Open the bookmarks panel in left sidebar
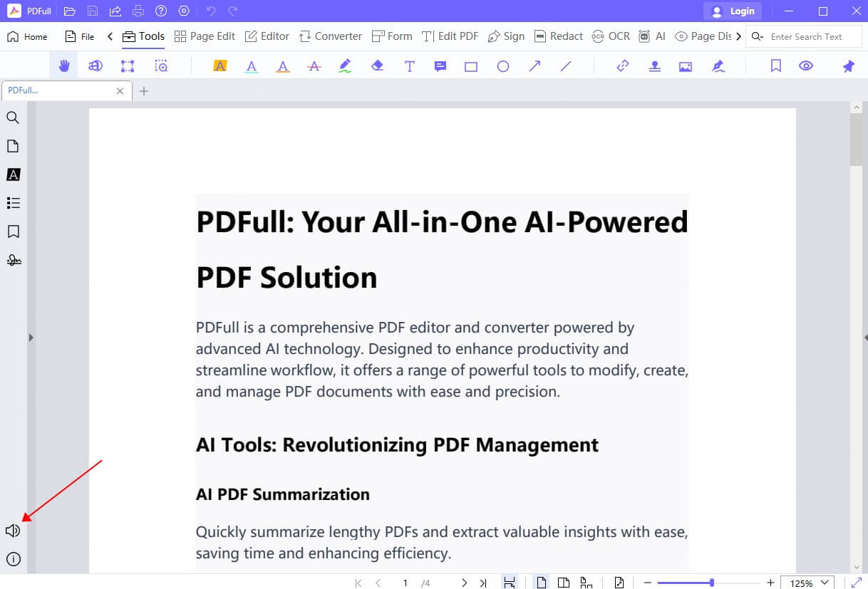The image size is (868, 589). pyautogui.click(x=13, y=231)
